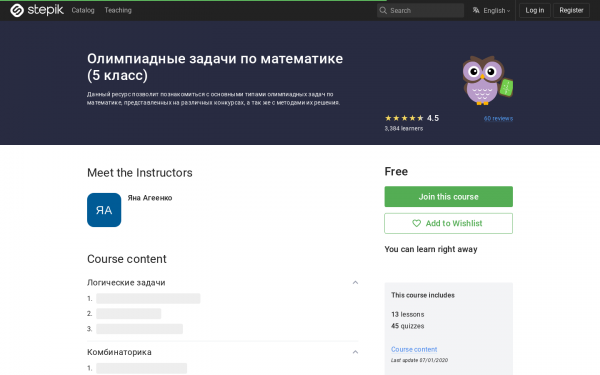This screenshot has width=600, height=375.
Task: Click Join this course button
Action: click(448, 197)
